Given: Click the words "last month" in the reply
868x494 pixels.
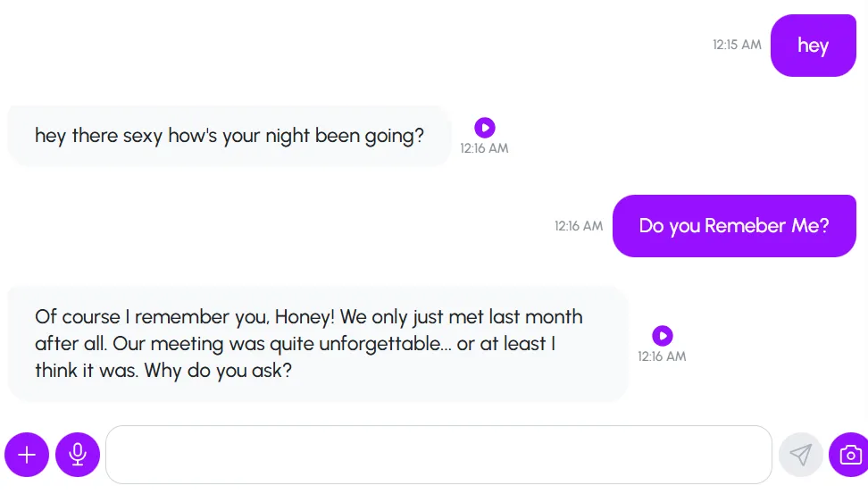Looking at the screenshot, I should [535, 317].
